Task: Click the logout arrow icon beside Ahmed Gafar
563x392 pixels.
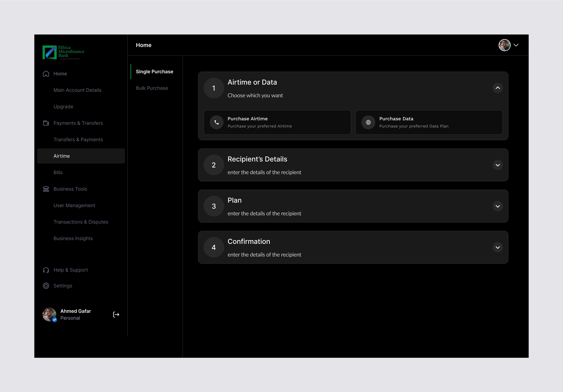Action: 116,315
